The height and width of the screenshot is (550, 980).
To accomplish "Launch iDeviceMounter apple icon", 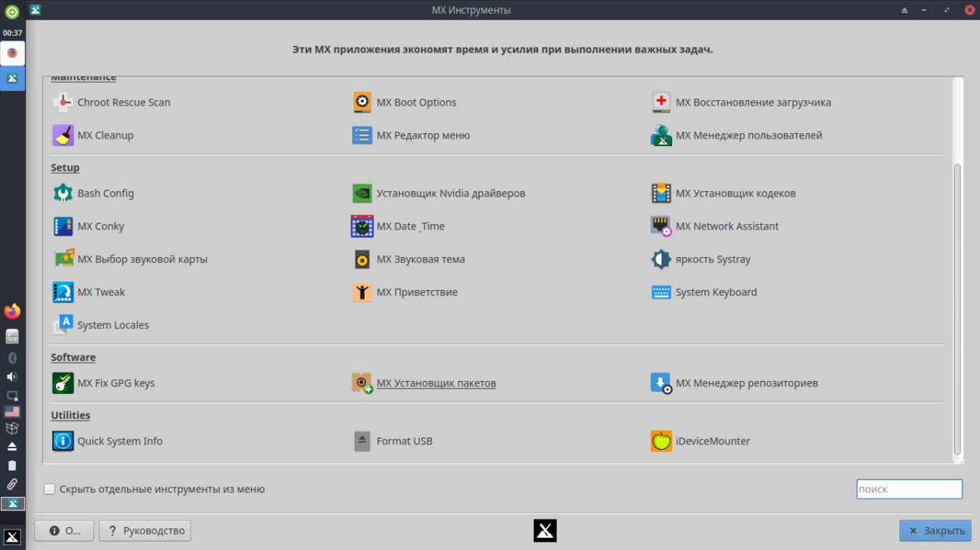I will click(661, 441).
